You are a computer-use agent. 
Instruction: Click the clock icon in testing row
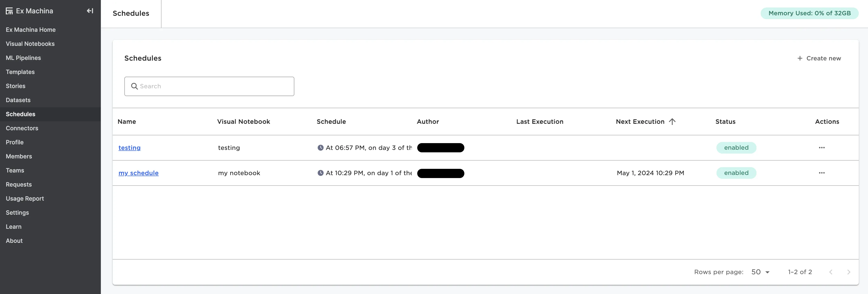(x=320, y=148)
